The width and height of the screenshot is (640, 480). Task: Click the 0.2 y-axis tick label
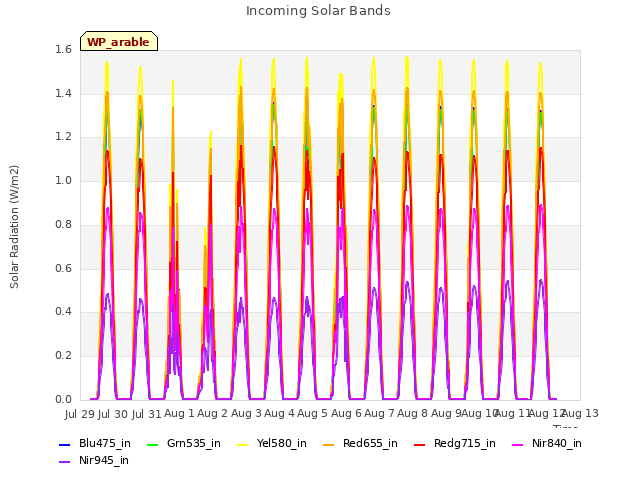point(63,356)
